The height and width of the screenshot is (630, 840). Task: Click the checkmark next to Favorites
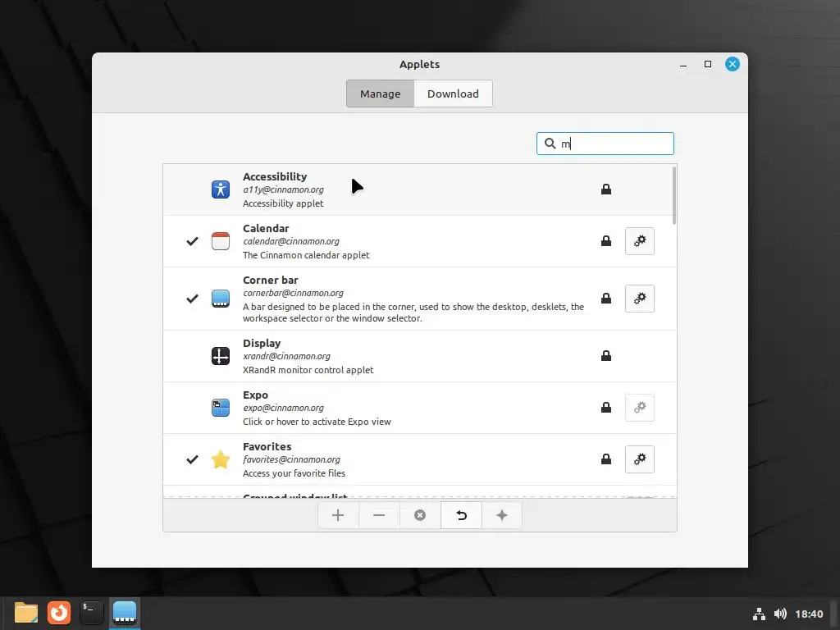[x=192, y=459]
